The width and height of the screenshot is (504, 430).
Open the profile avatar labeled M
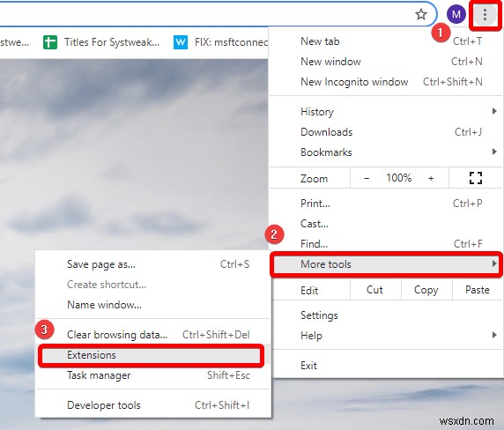pos(456,14)
